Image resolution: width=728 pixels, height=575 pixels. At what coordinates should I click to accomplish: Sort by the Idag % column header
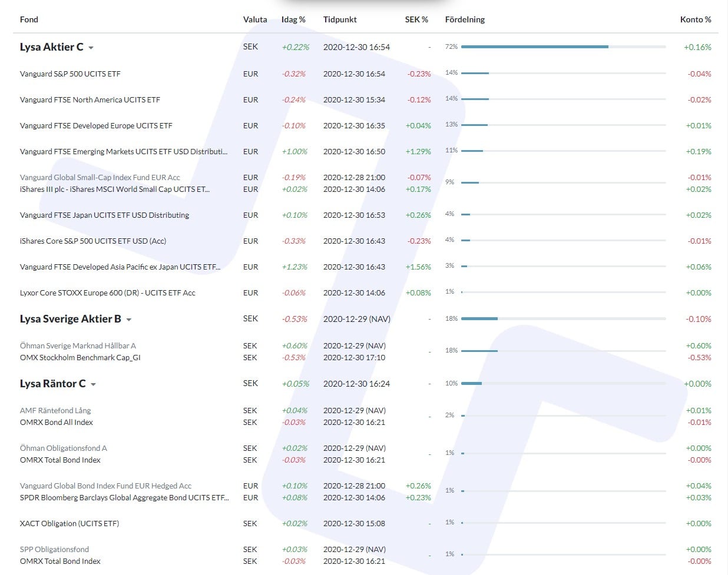coord(293,19)
